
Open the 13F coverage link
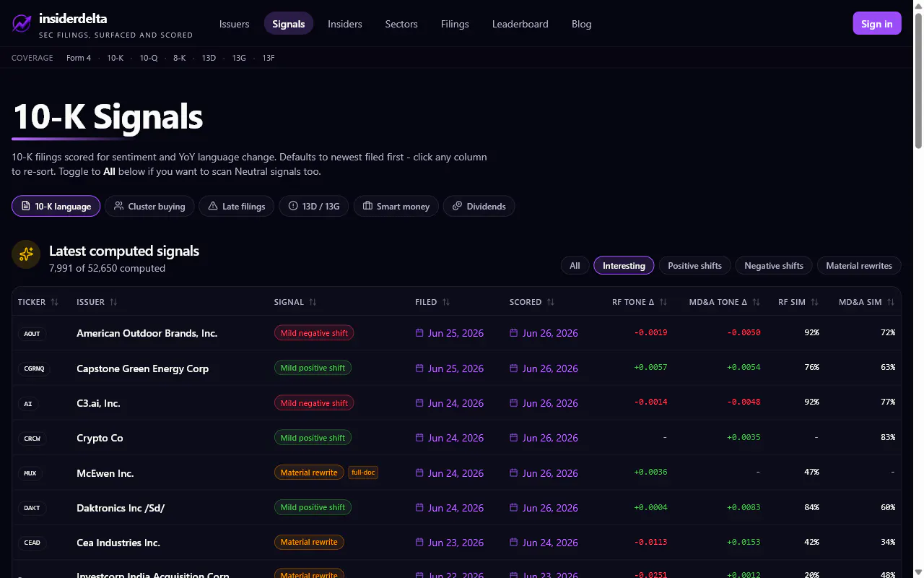point(269,58)
